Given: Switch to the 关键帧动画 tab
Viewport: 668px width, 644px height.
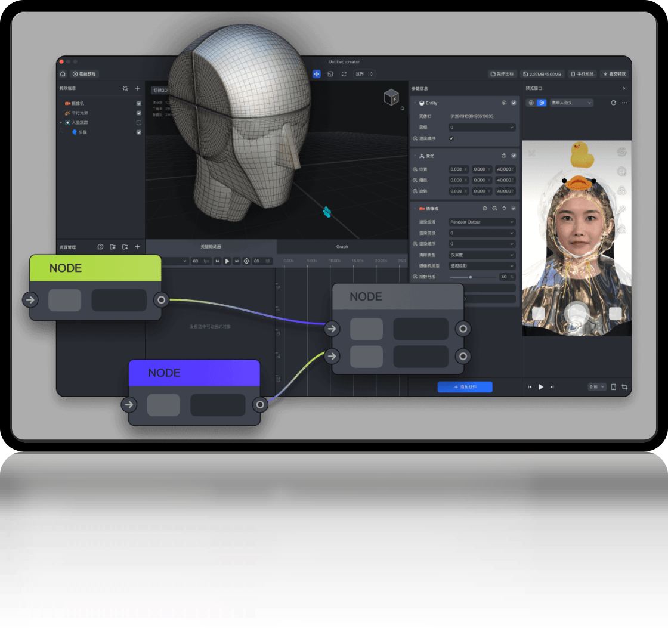Looking at the screenshot, I should pyautogui.click(x=211, y=246).
